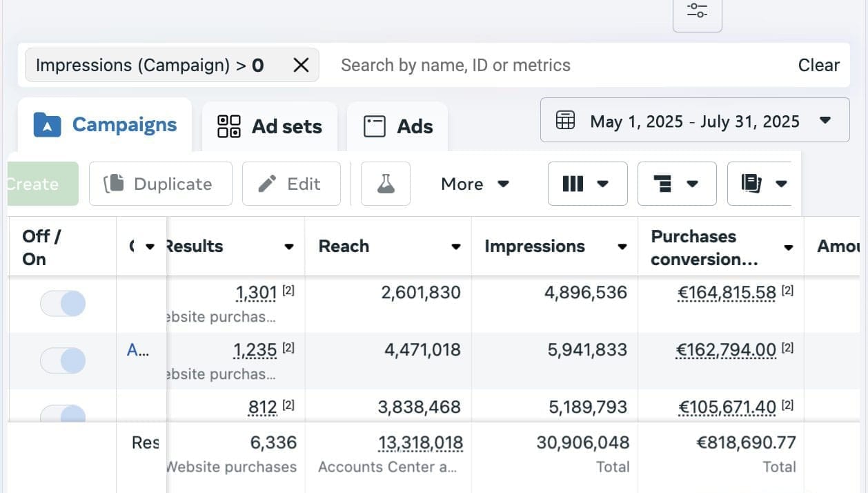Click the calendar icon in date range
Image resolution: width=868 pixels, height=493 pixels.
click(x=565, y=121)
